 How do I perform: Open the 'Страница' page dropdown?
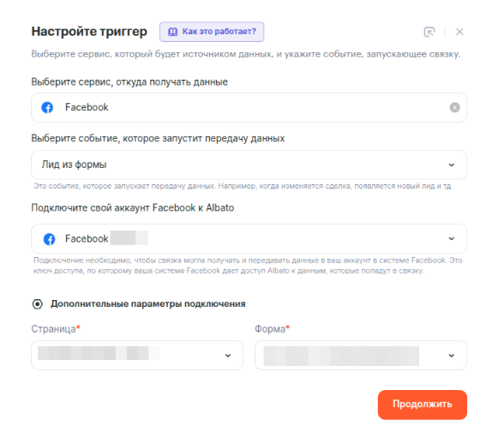pos(137,355)
